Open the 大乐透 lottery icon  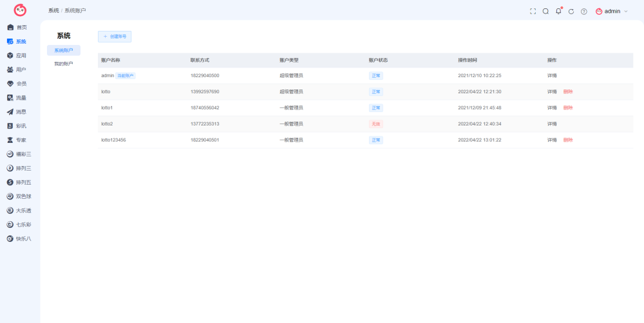10,210
